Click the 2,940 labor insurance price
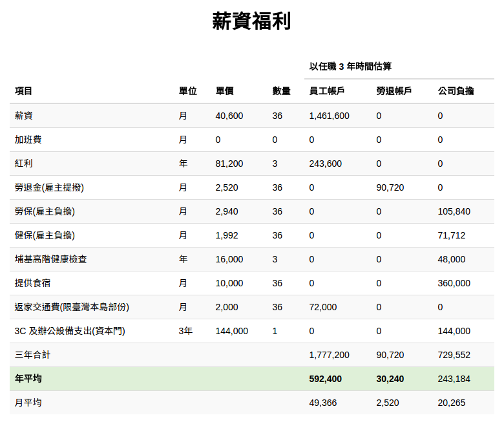Viewport: 504px width, 424px height. (x=227, y=211)
